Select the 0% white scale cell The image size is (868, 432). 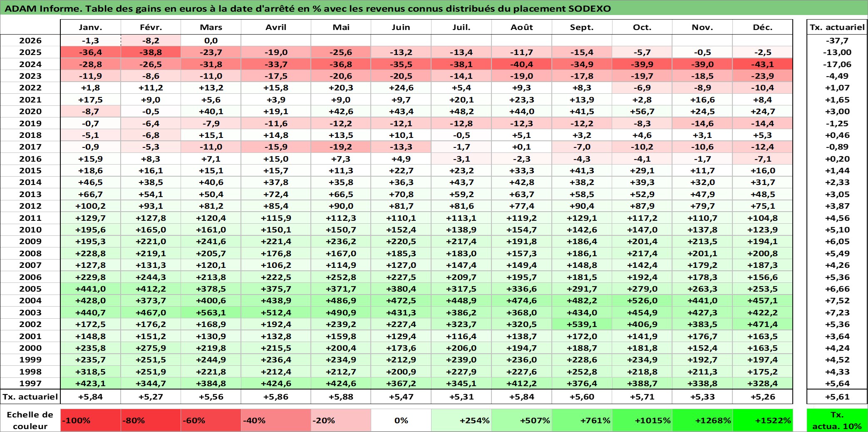[x=401, y=420]
